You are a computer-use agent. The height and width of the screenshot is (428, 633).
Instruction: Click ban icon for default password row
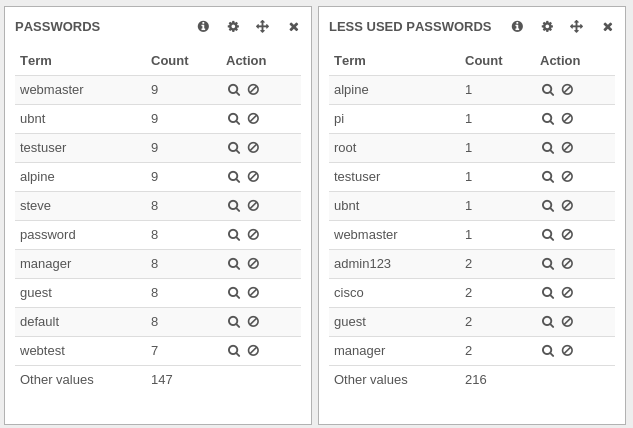[253, 322]
